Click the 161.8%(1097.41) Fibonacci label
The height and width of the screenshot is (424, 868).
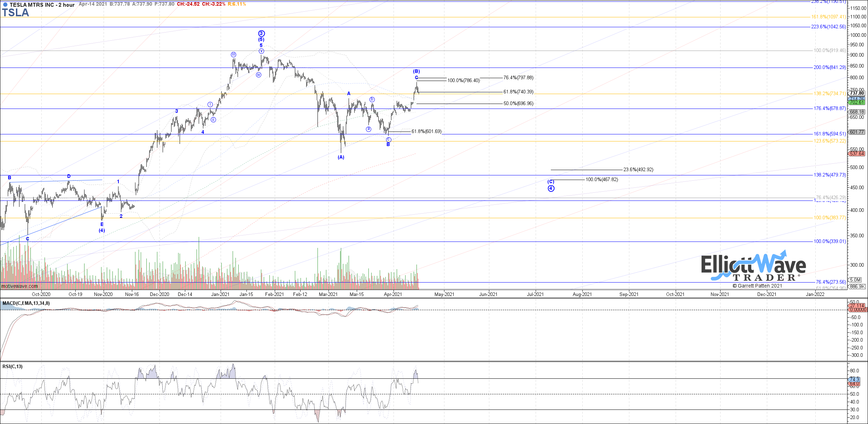(x=828, y=17)
